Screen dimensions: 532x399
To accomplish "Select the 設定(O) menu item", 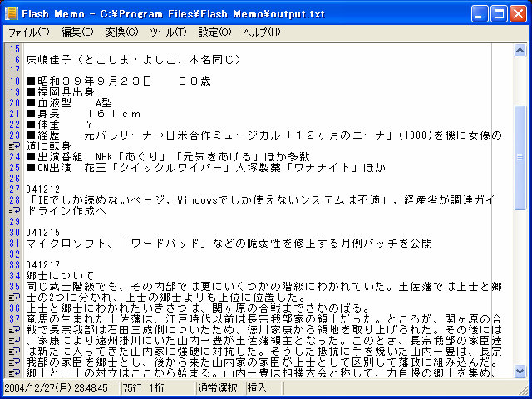I will click(214, 32).
